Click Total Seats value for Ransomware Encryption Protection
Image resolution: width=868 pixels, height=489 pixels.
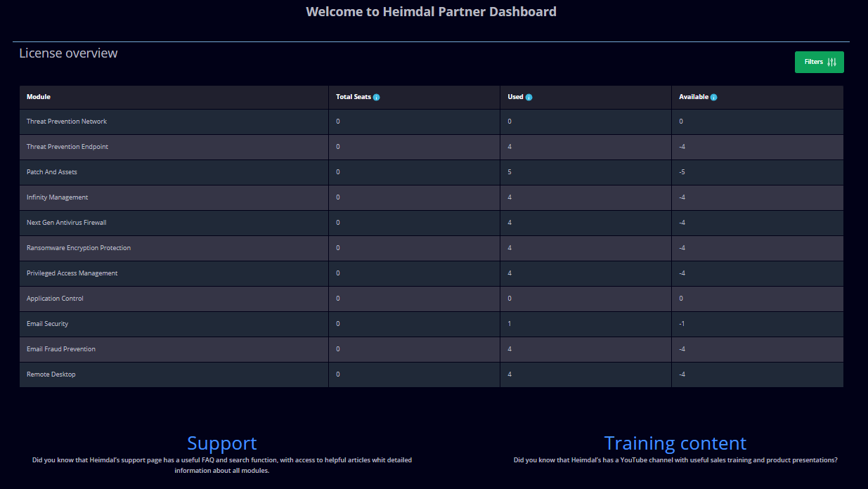[338, 248]
